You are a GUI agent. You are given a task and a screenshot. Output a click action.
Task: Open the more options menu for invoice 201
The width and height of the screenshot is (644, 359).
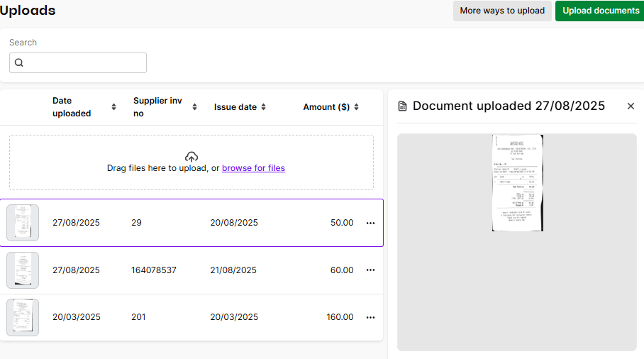click(x=370, y=317)
